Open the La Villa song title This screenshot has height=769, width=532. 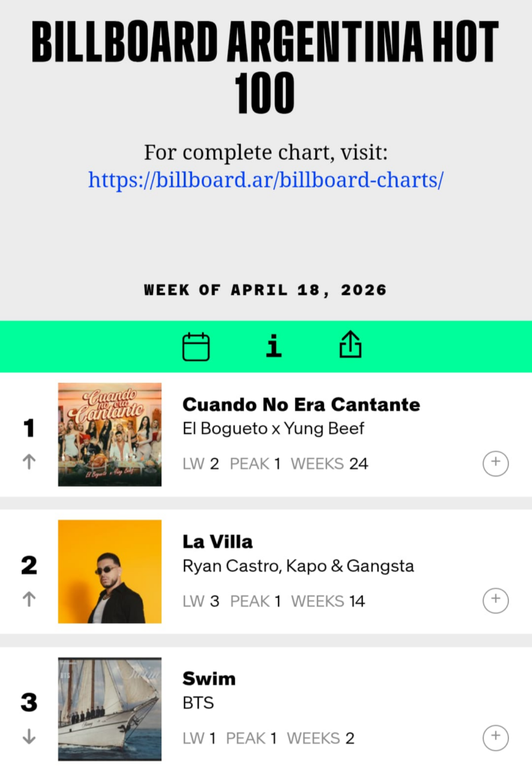[218, 541]
